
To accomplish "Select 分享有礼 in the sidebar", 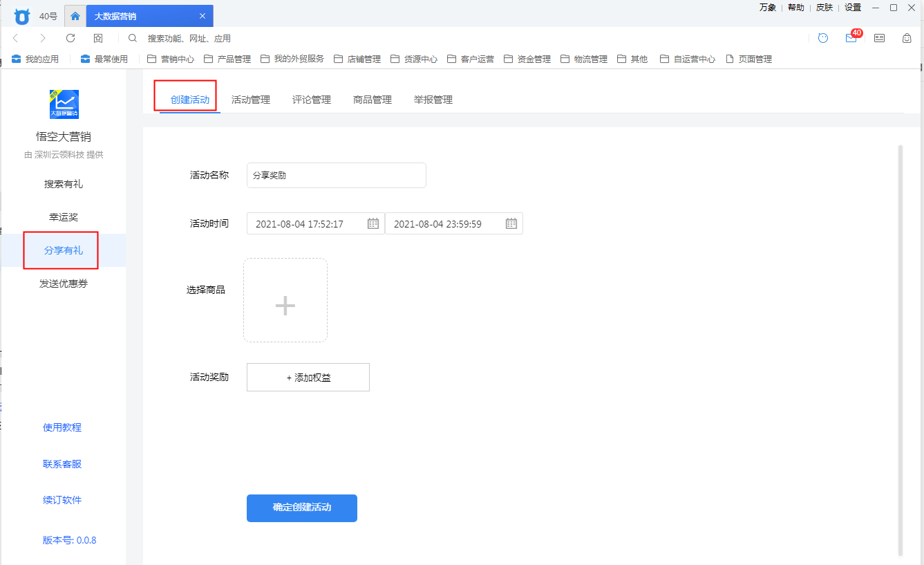I will tap(64, 250).
